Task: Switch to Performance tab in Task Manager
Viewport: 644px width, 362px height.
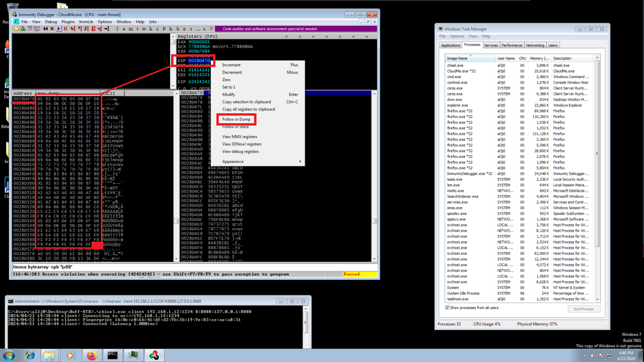Action: pyautogui.click(x=512, y=45)
